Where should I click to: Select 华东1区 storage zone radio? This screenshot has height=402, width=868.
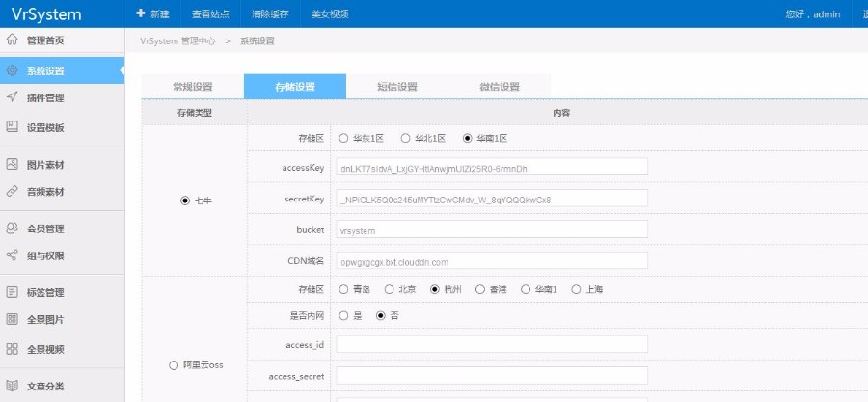click(x=343, y=138)
